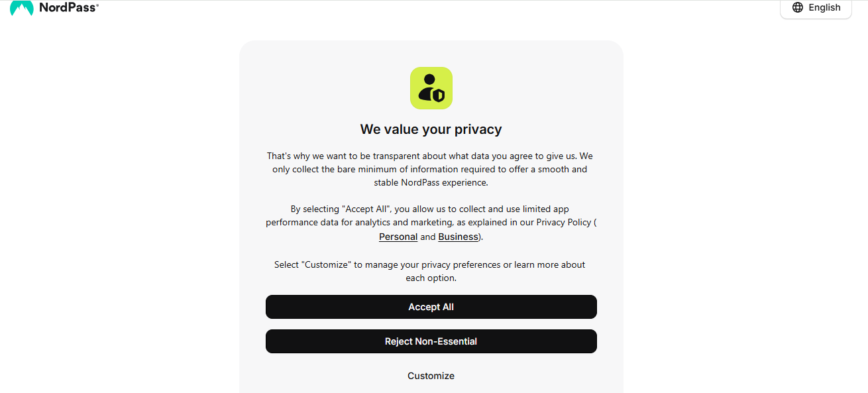Click the NordPass wordmark text

point(69,7)
